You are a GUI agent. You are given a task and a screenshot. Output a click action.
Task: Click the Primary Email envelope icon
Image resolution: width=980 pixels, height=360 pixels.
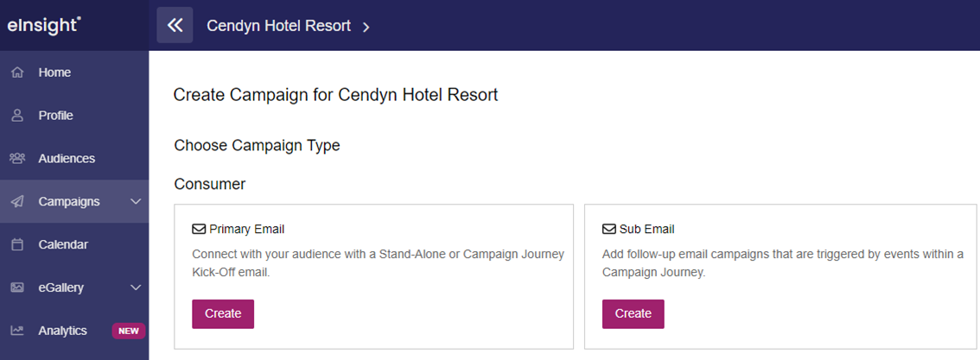(x=199, y=229)
